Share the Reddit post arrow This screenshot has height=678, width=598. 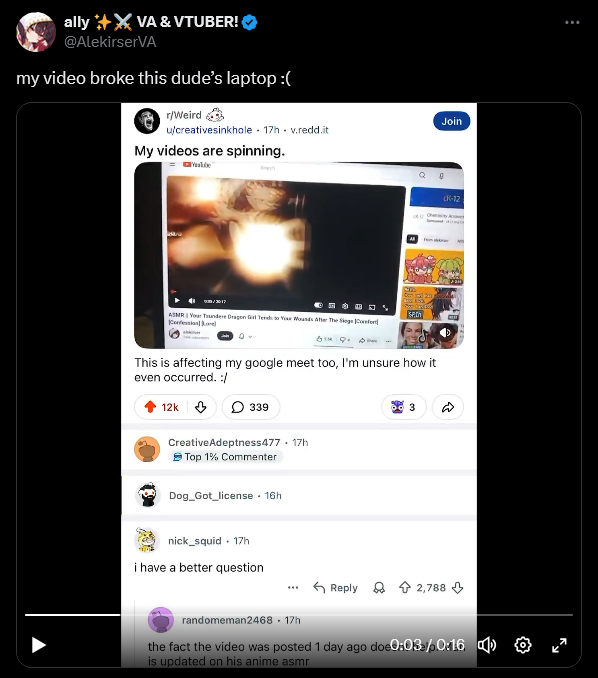(448, 407)
